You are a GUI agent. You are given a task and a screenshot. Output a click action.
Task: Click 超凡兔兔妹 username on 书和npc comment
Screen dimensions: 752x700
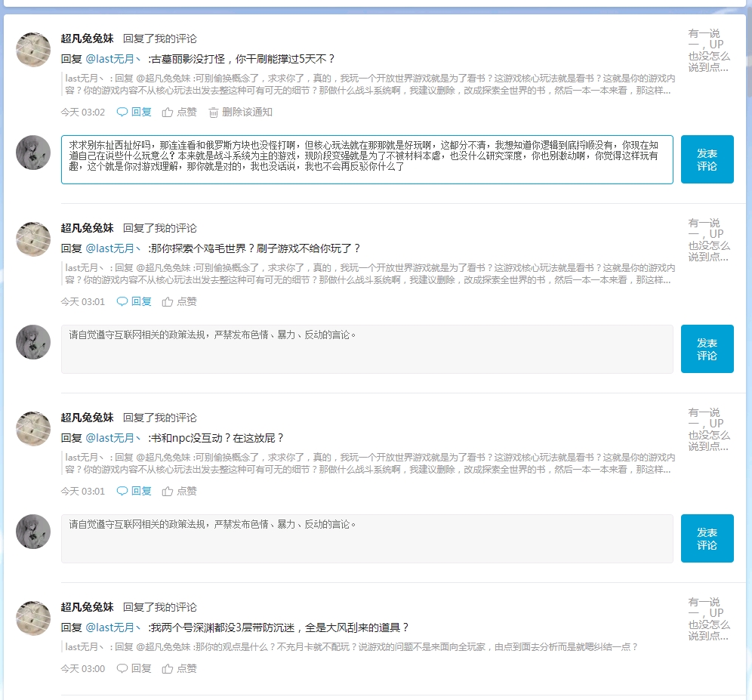point(88,418)
